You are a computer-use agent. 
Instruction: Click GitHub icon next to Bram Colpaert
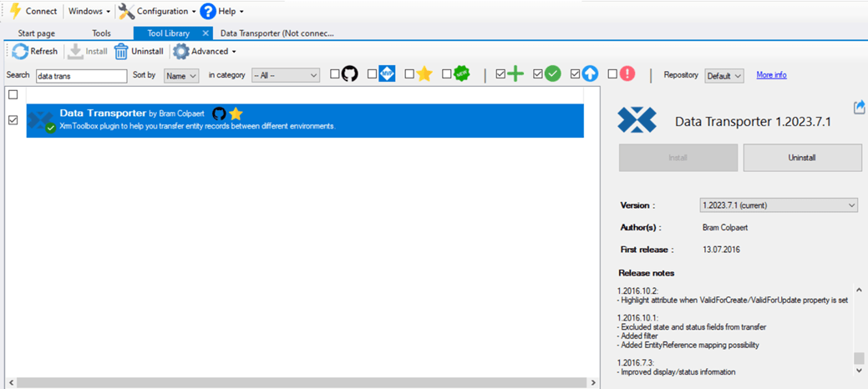(x=219, y=114)
